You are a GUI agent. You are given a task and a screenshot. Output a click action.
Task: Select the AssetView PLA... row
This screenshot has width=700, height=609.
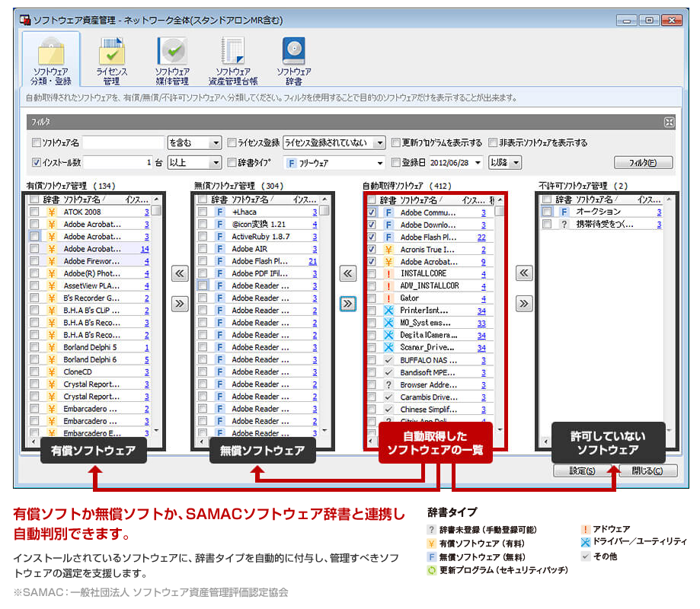point(91,285)
